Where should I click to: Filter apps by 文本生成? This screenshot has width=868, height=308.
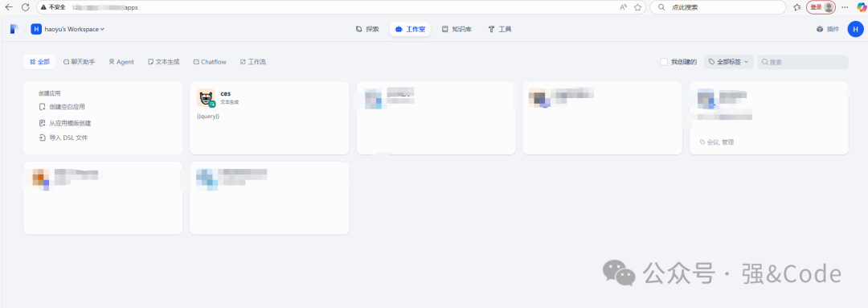[x=164, y=62]
